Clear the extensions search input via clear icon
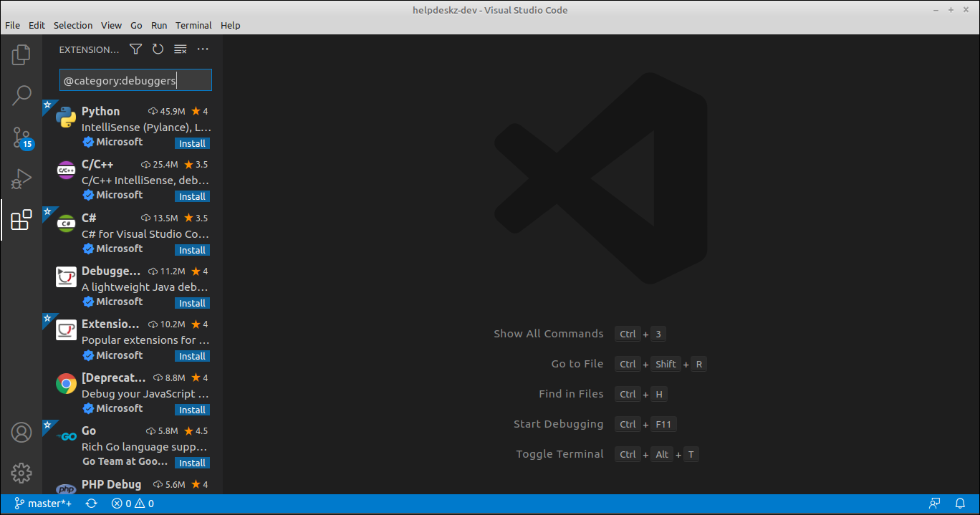Image resolution: width=980 pixels, height=515 pixels. click(180, 49)
